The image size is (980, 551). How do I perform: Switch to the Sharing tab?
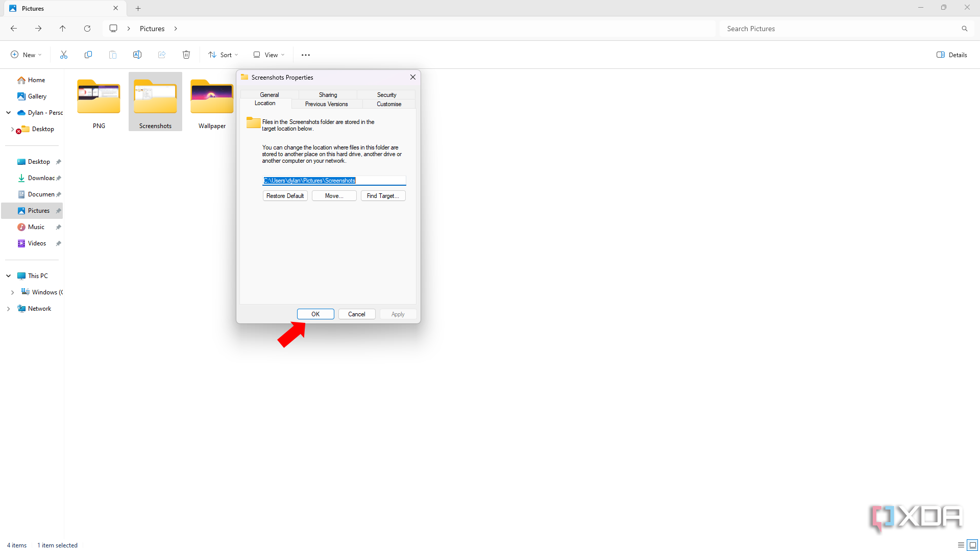point(327,94)
